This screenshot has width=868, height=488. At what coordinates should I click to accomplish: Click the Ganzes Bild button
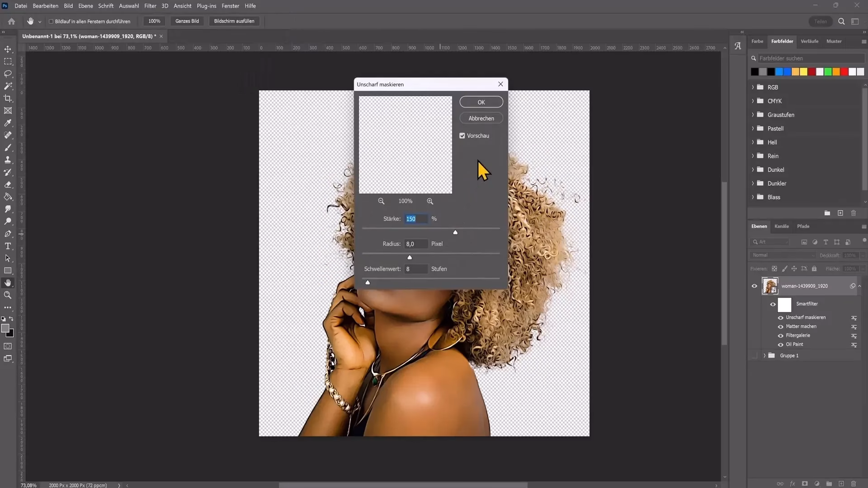point(187,21)
